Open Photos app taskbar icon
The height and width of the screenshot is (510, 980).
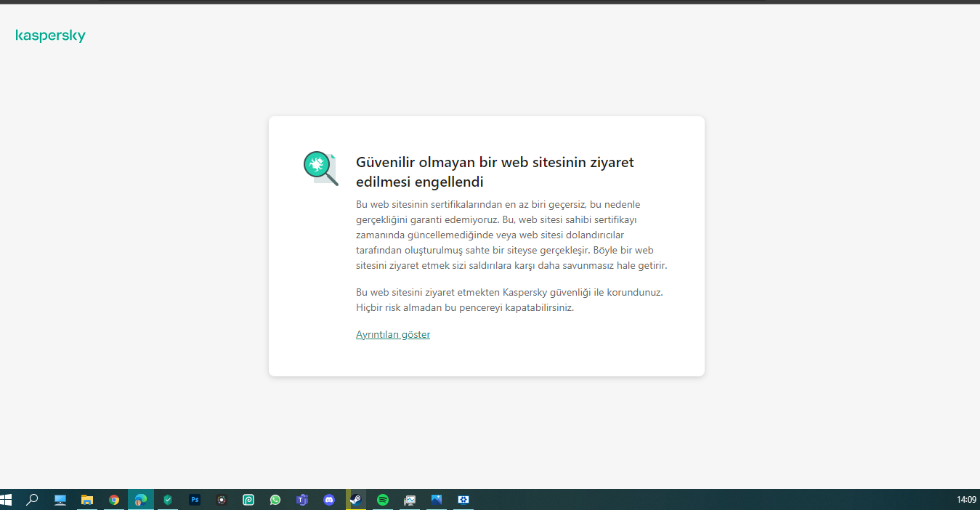point(437,500)
